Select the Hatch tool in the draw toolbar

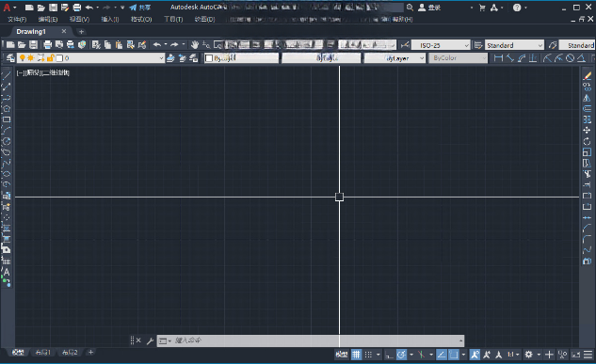(x=7, y=229)
